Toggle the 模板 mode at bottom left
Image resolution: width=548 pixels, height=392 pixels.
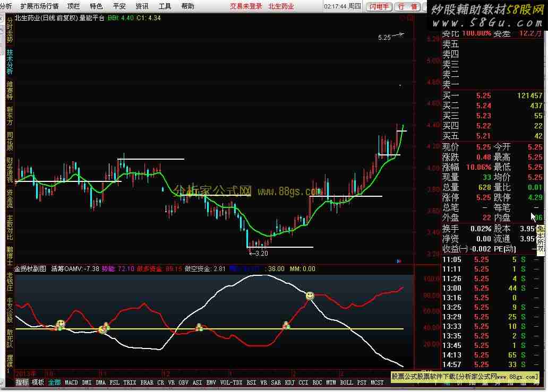[x=38, y=382]
